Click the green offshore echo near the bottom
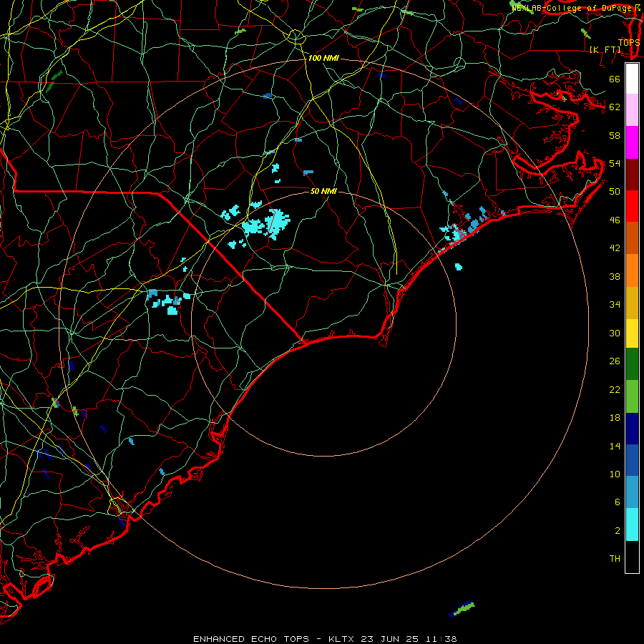Image resolution: width=644 pixels, height=644 pixels. point(464,608)
